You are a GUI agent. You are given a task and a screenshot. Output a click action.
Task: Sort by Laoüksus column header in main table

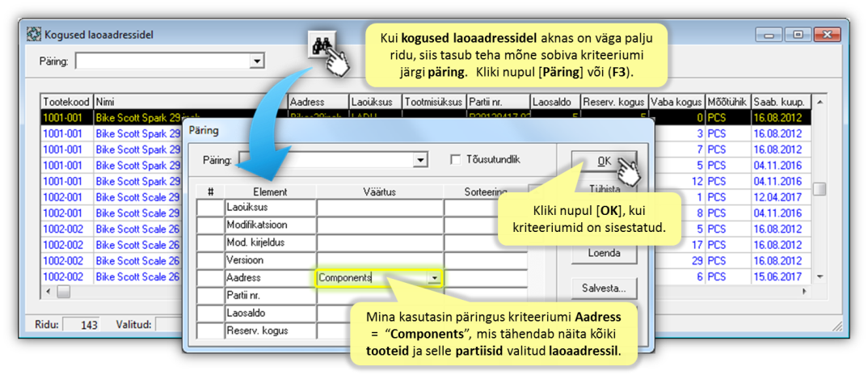pyautogui.click(x=375, y=103)
